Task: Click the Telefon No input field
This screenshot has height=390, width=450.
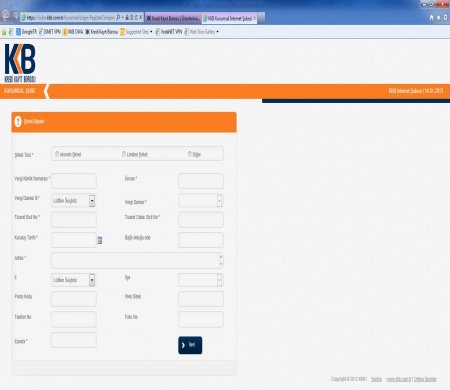Action: click(74, 319)
